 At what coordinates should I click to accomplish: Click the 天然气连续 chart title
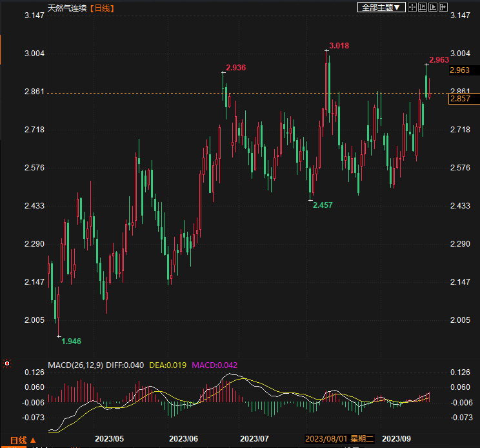point(66,8)
